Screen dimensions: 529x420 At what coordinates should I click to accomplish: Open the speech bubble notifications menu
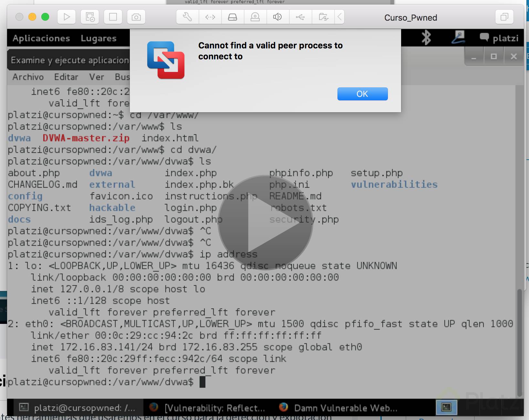pos(484,38)
